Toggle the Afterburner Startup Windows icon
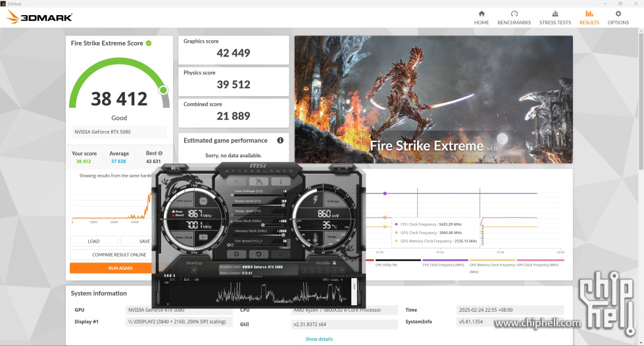644x346 pixels. click(194, 270)
